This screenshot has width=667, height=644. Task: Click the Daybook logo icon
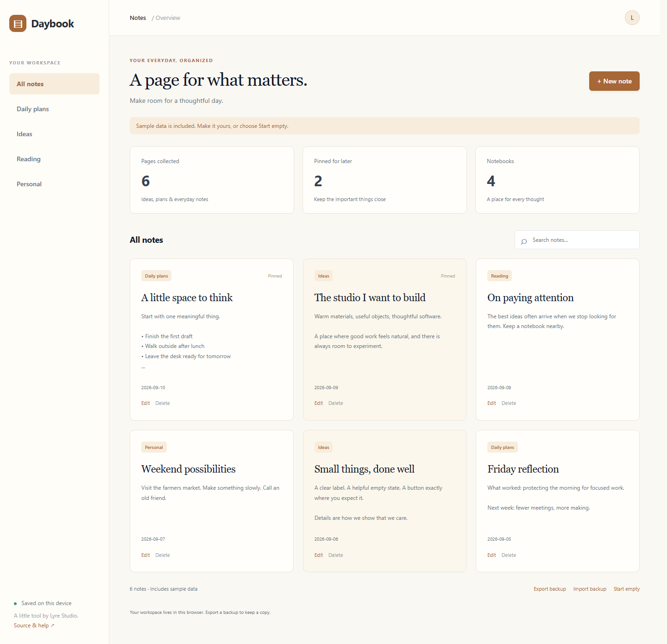tap(18, 24)
